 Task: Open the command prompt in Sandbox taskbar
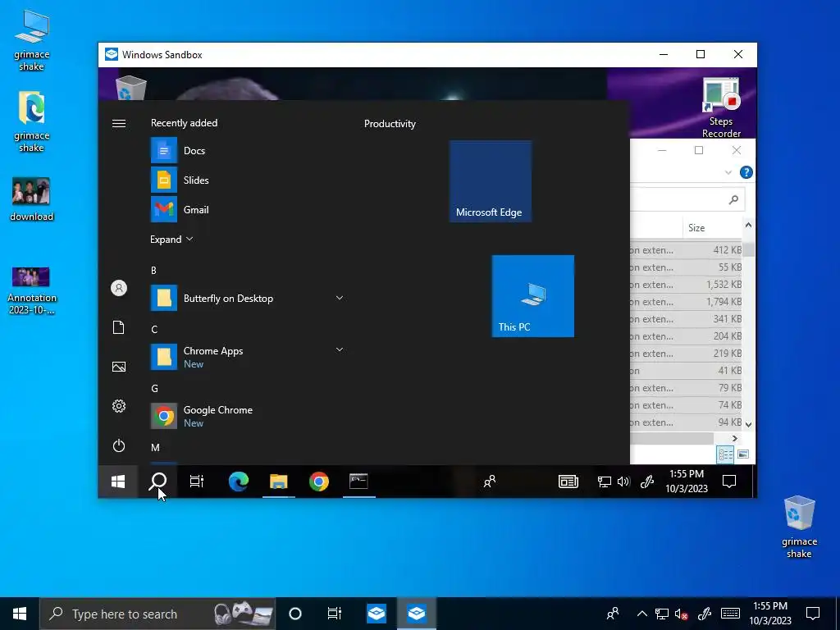pyautogui.click(x=359, y=482)
